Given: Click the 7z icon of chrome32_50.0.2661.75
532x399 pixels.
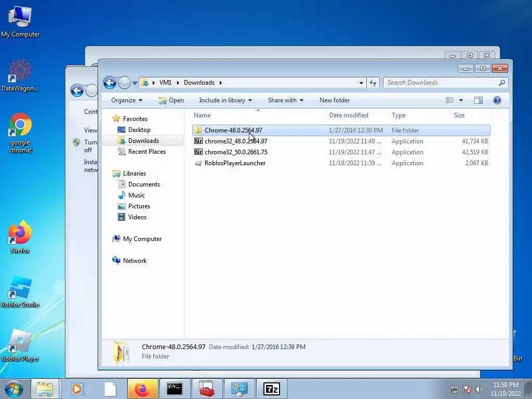Looking at the screenshot, I should 198,152.
